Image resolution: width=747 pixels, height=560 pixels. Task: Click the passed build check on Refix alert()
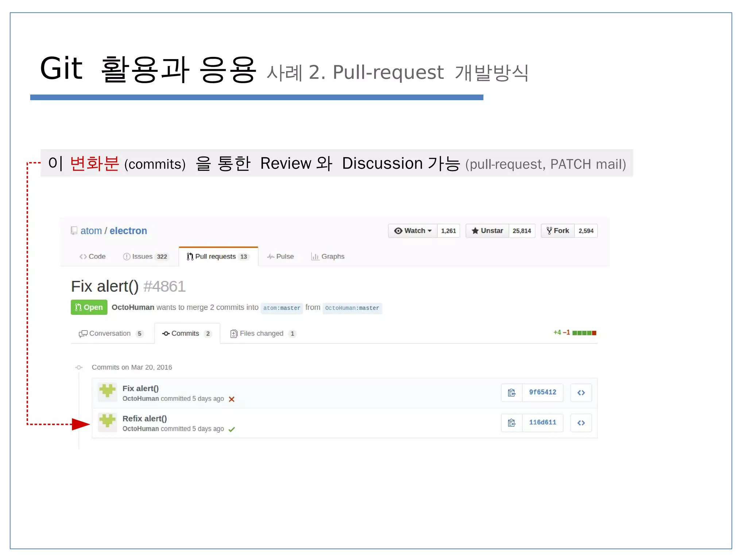point(232,429)
